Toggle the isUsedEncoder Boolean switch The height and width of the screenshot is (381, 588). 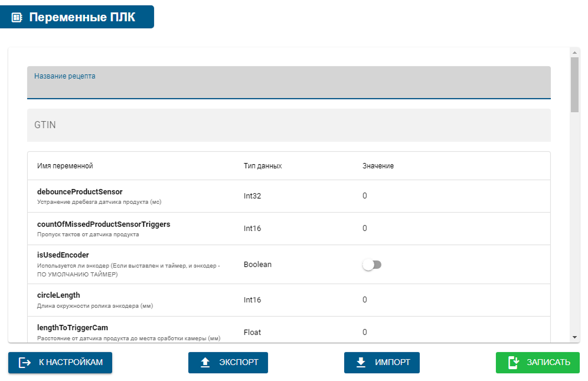pos(372,265)
